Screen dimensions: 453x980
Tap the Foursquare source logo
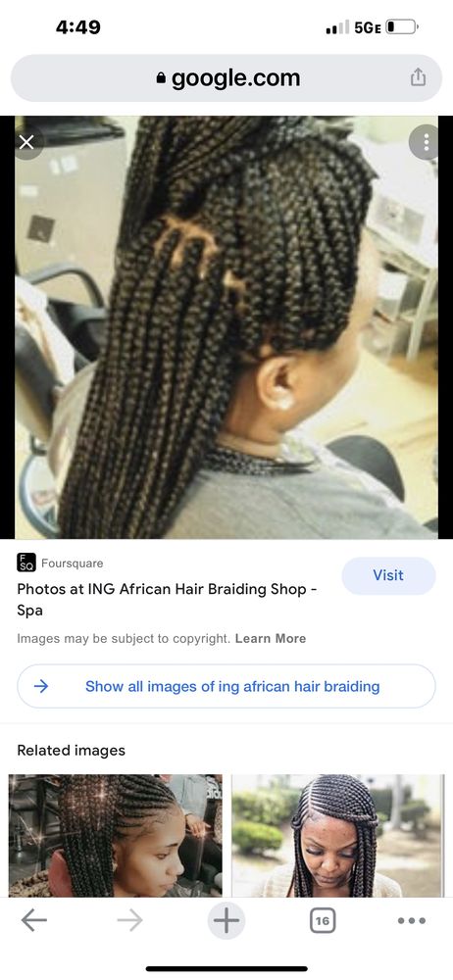(x=26, y=563)
